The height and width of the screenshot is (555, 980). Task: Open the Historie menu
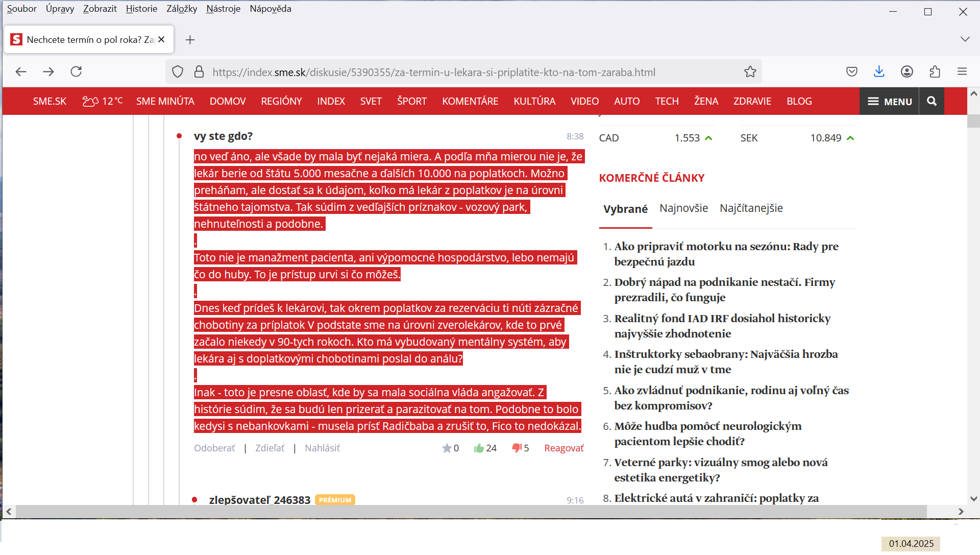(x=141, y=9)
